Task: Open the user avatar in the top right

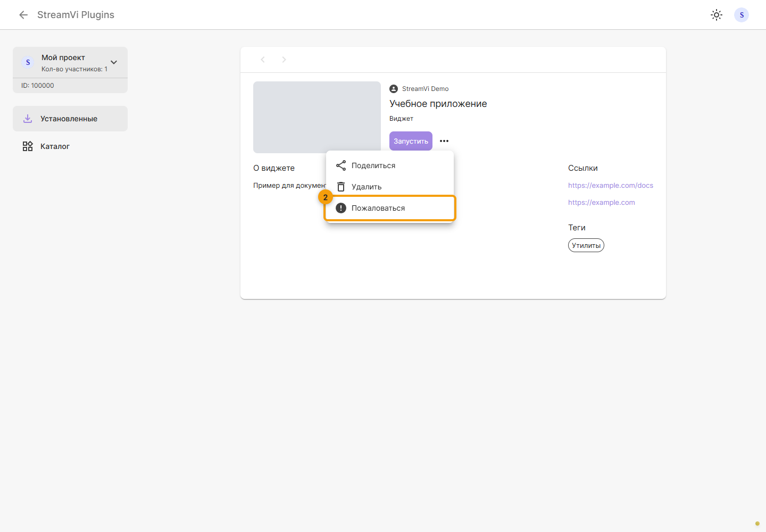Action: click(742, 15)
